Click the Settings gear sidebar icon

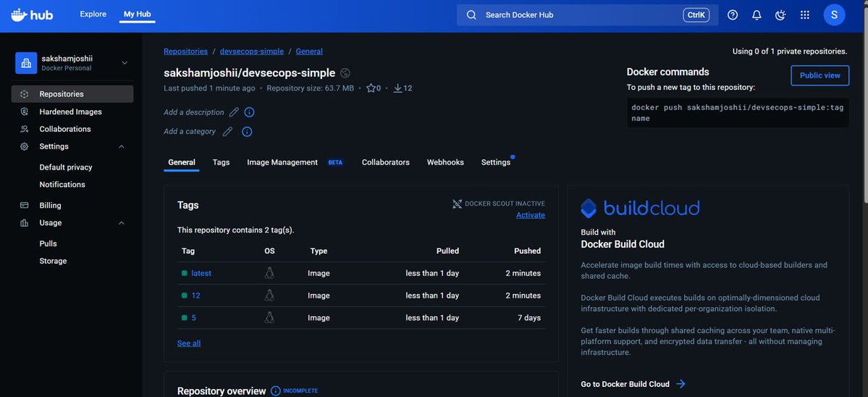(25, 147)
